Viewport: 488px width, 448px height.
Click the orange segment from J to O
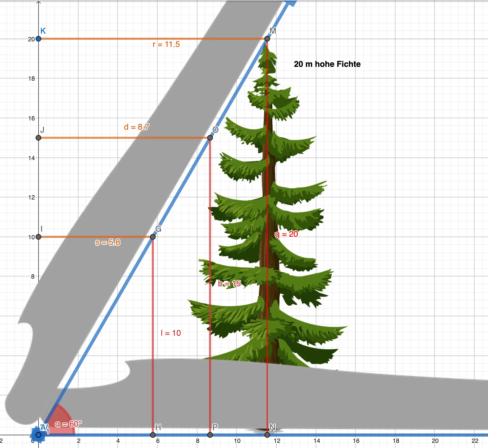click(124, 138)
